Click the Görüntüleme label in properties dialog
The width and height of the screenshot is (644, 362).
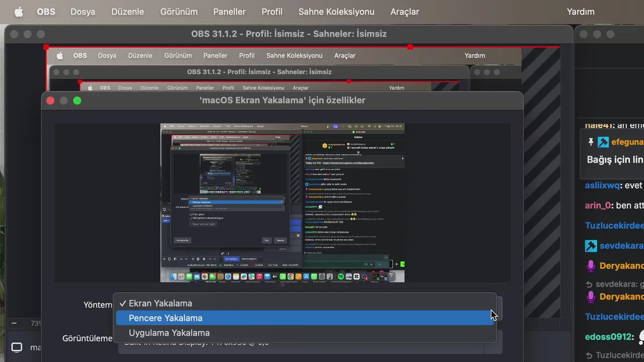(87, 338)
